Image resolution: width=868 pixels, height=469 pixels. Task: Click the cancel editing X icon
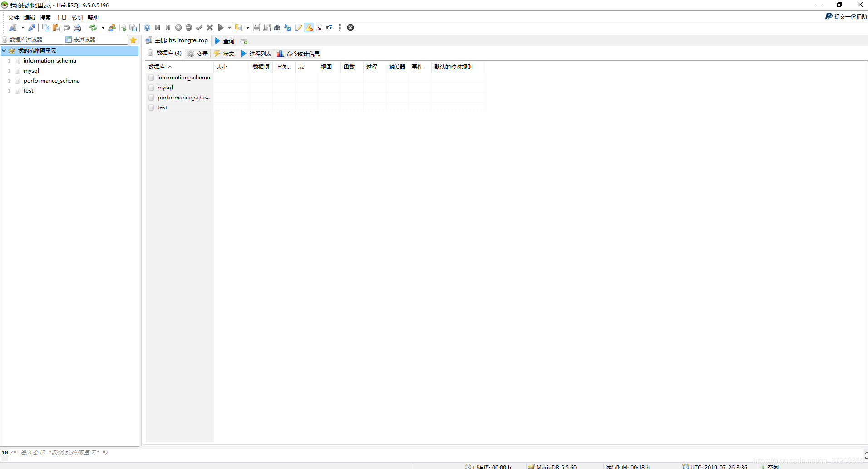[x=210, y=28]
